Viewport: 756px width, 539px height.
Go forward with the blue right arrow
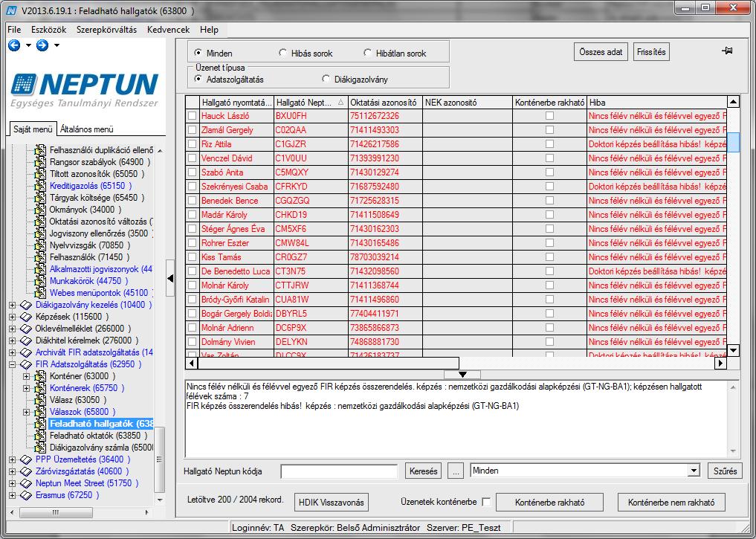click(42, 45)
